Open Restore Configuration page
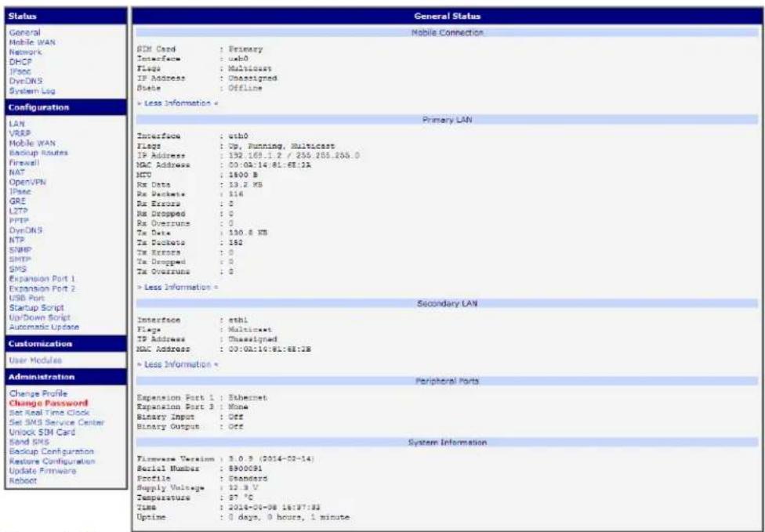Screen dimensions: 765x532 [53, 461]
